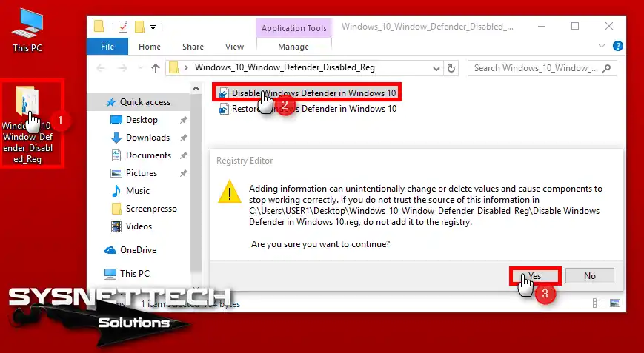The width and height of the screenshot is (644, 353).
Task: Switch to the Share ribbon tab
Action: pos(193,47)
